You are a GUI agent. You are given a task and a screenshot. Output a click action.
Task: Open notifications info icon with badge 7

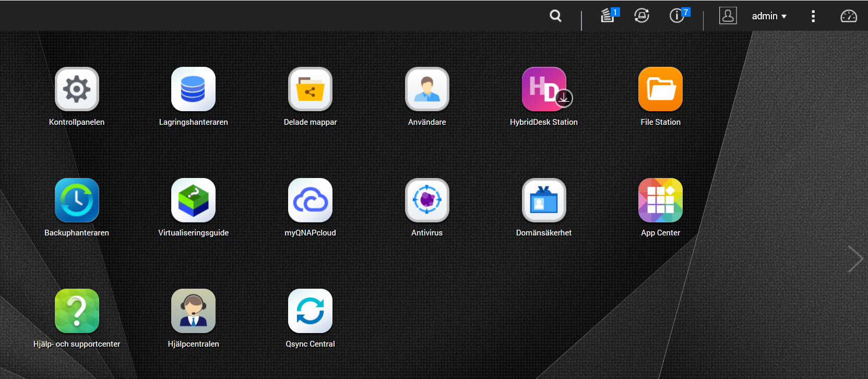pos(679,15)
